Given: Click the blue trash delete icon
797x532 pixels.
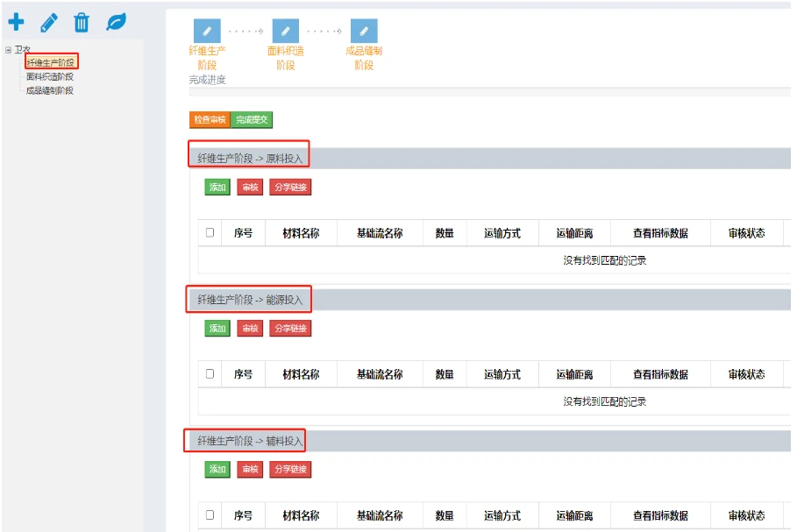Looking at the screenshot, I should pyautogui.click(x=82, y=23).
